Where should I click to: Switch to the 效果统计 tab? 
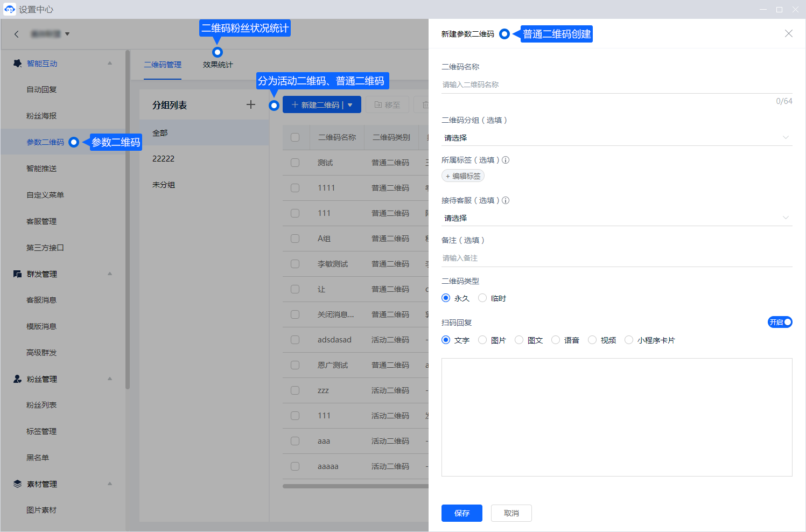tap(218, 65)
